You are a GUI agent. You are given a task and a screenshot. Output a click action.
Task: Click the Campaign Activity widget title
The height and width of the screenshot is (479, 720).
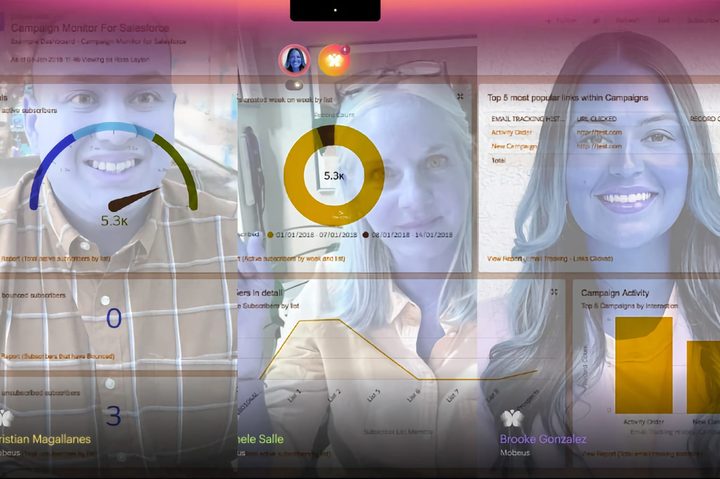[x=615, y=293]
